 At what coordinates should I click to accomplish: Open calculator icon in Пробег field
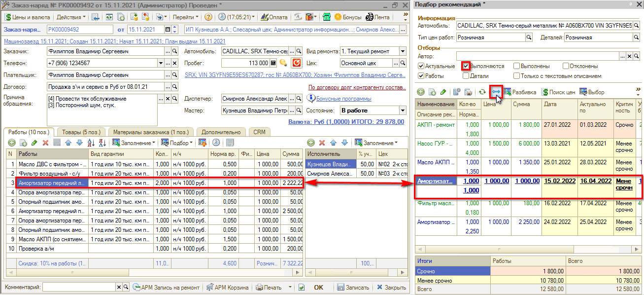pyautogui.click(x=274, y=63)
